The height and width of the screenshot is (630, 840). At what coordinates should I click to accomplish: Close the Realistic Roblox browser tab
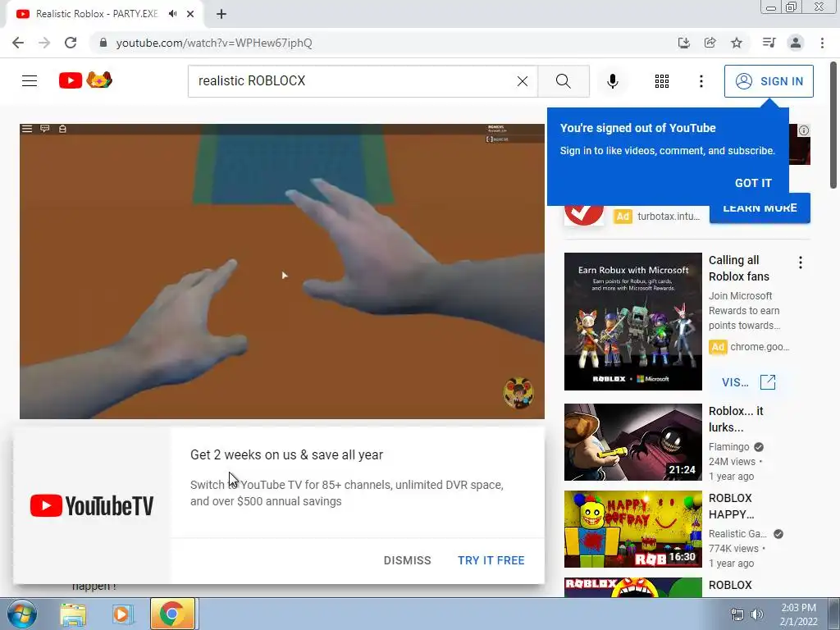[190, 14]
